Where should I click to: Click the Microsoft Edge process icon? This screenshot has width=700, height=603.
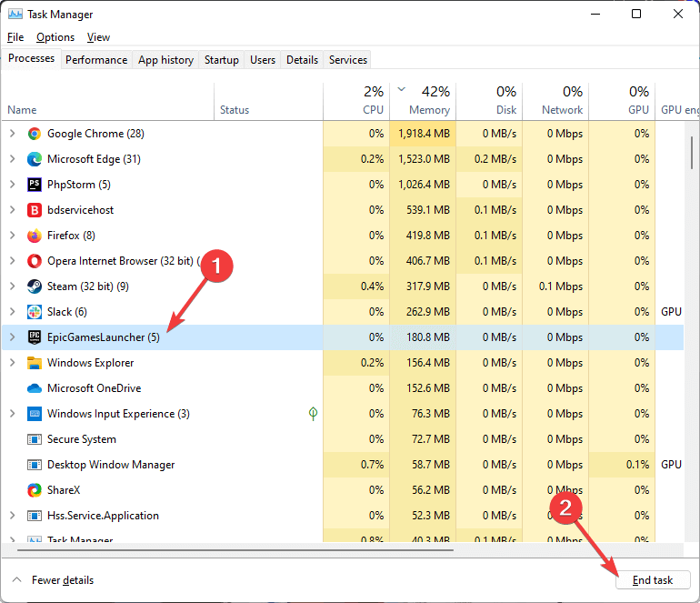(35, 159)
